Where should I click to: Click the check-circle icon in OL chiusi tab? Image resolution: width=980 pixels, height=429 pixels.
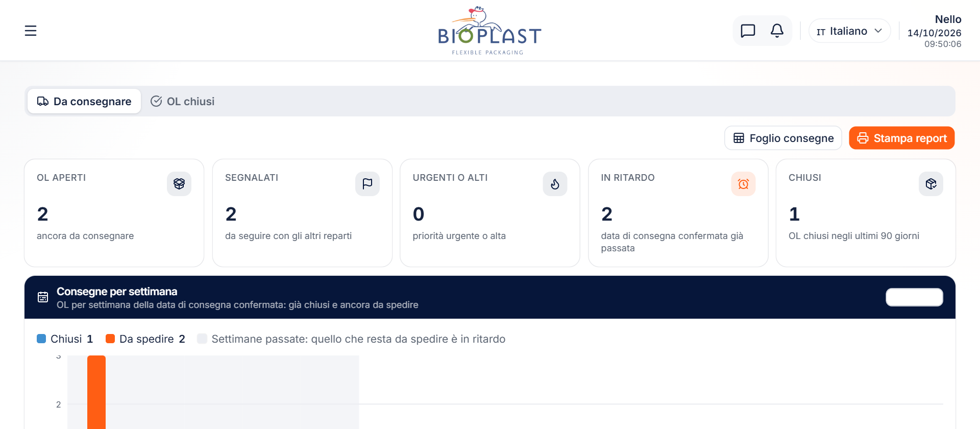(x=156, y=101)
